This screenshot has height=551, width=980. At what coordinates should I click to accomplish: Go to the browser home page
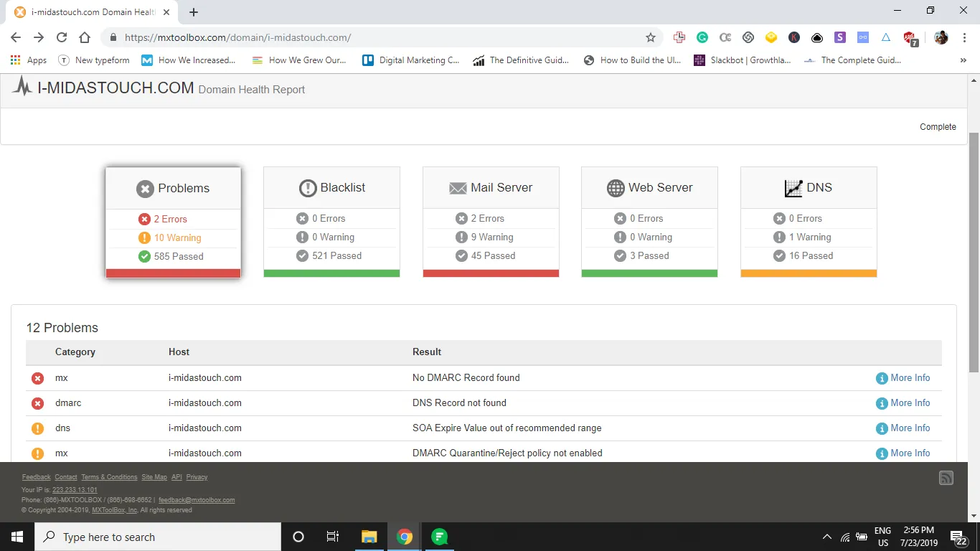[85, 37]
